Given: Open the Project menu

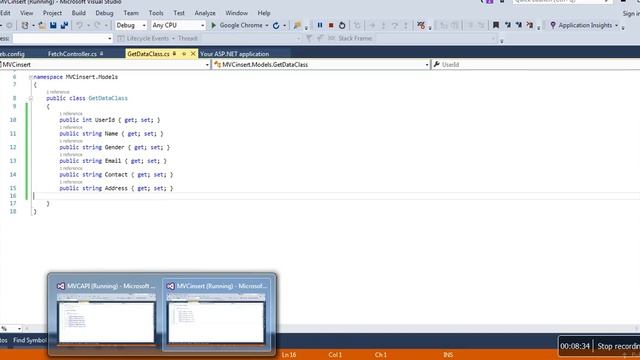Looking at the screenshot, I should click(x=52, y=13).
